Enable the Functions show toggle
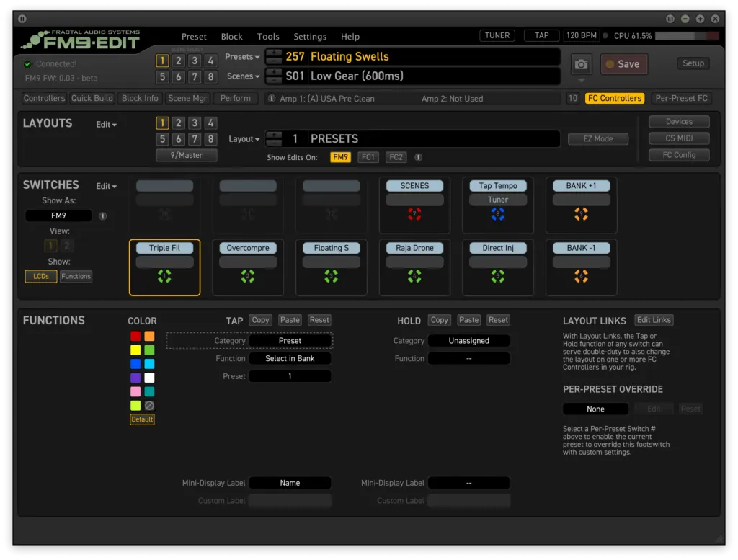This screenshot has height=560, width=738. pyautogui.click(x=76, y=276)
